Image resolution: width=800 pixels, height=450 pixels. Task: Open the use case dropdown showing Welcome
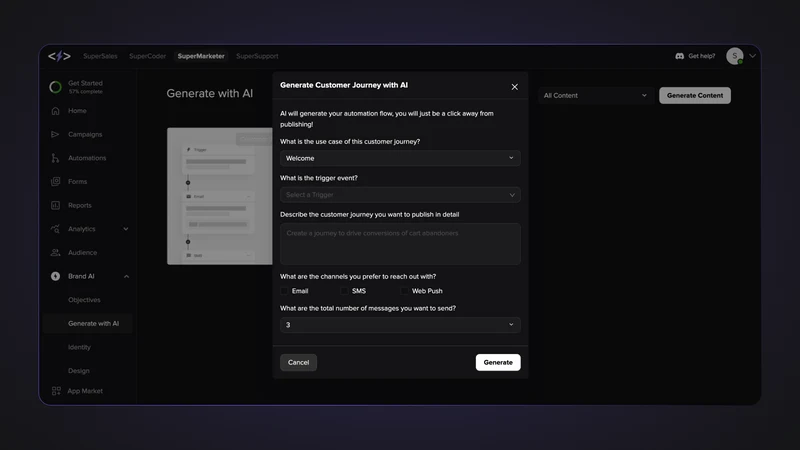pos(400,158)
